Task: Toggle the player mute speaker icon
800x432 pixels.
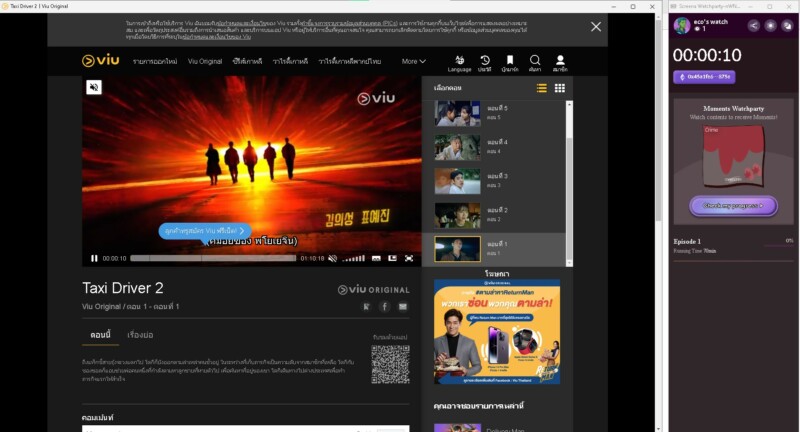Action: click(333, 259)
